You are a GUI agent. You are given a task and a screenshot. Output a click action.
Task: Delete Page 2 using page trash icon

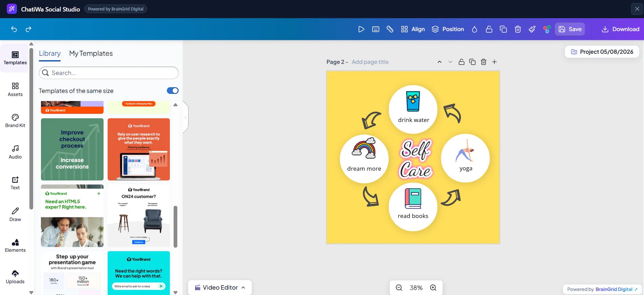(484, 62)
